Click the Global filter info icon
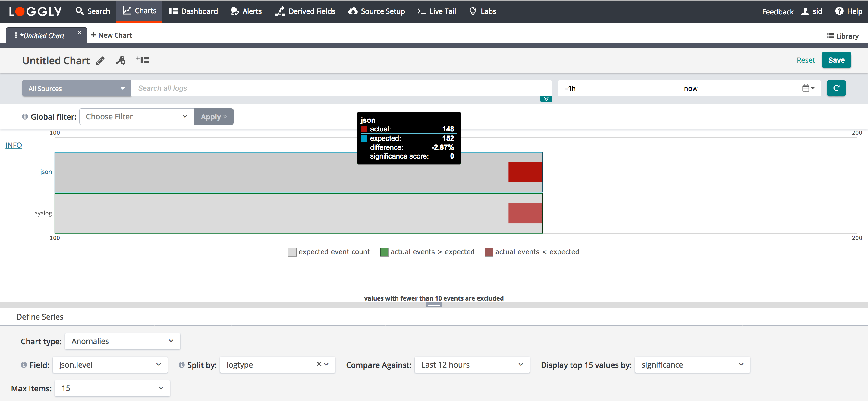The width and height of the screenshot is (868, 401). pos(25,117)
